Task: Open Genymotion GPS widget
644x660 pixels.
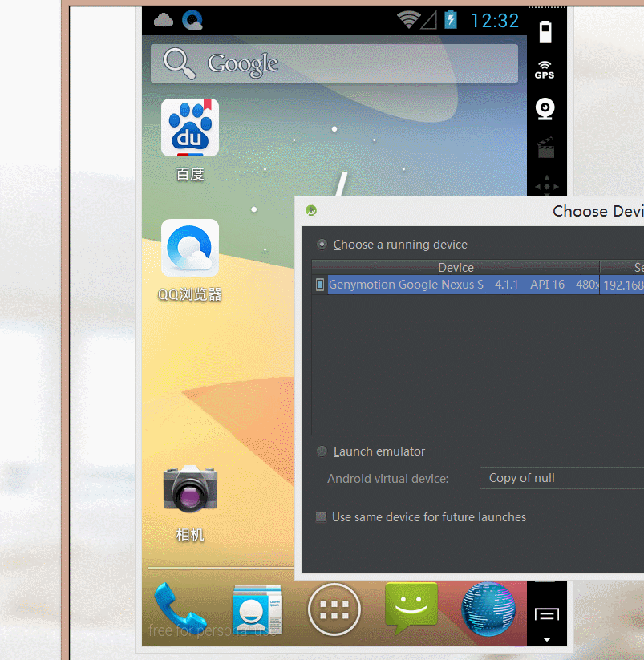Action: tap(545, 70)
